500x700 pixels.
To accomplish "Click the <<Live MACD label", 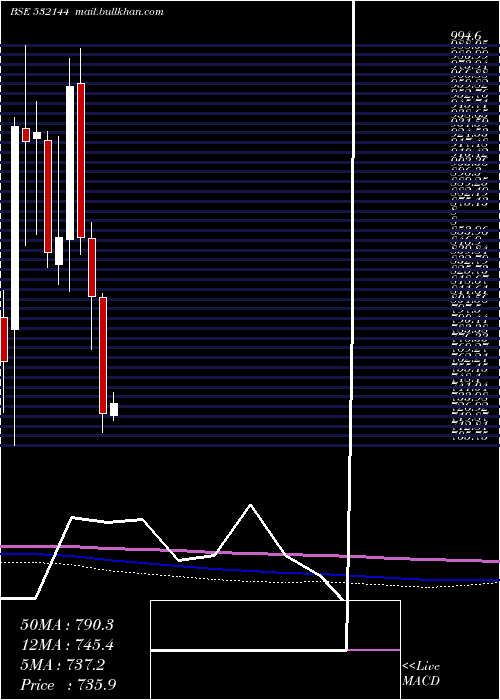I will coord(421,674).
